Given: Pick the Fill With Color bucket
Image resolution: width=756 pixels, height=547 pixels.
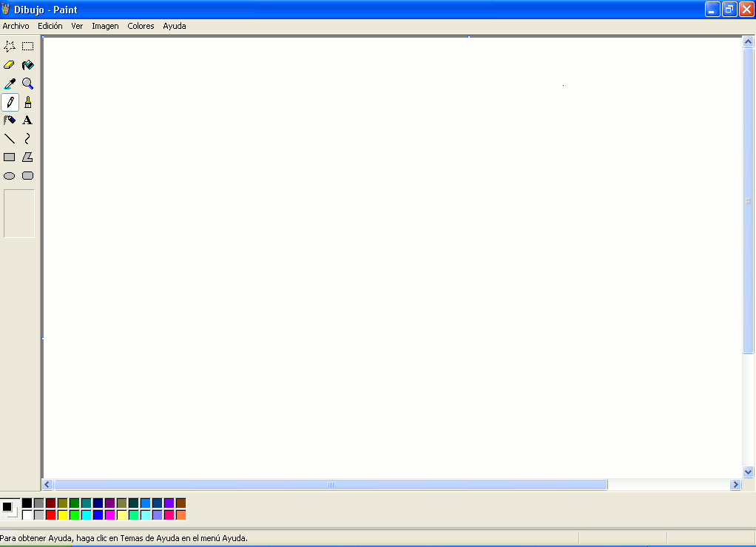Looking at the screenshot, I should click(x=27, y=65).
